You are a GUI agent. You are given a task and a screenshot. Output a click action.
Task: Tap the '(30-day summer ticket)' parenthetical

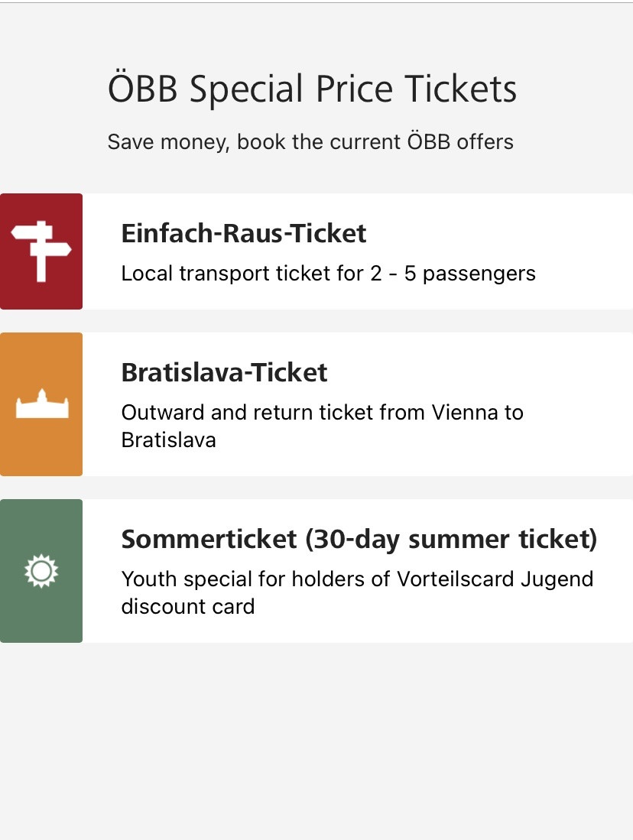click(450, 539)
